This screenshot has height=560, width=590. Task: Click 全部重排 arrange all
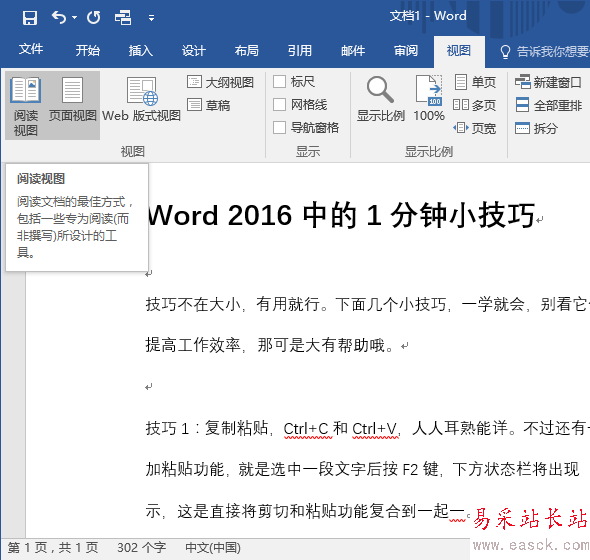(548, 105)
